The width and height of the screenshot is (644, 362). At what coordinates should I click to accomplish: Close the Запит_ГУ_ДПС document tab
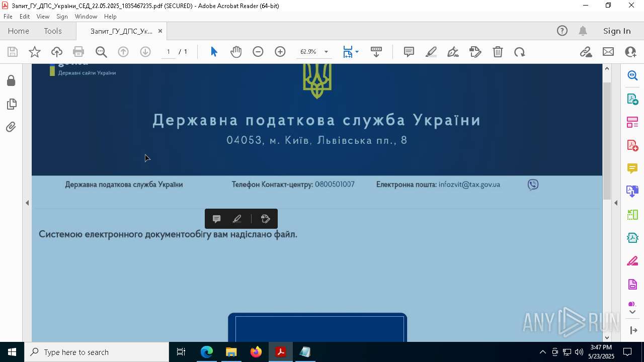[160, 31]
